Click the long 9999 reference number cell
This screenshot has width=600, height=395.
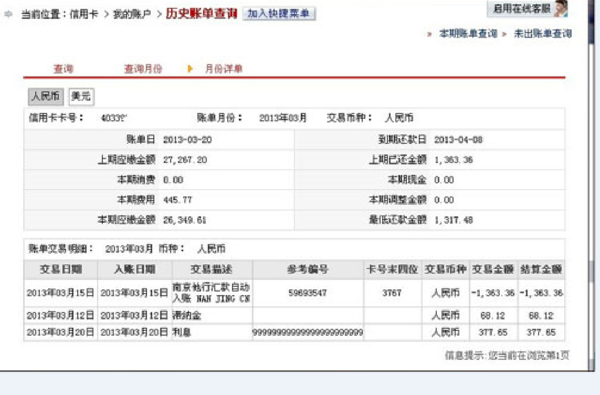tap(308, 332)
